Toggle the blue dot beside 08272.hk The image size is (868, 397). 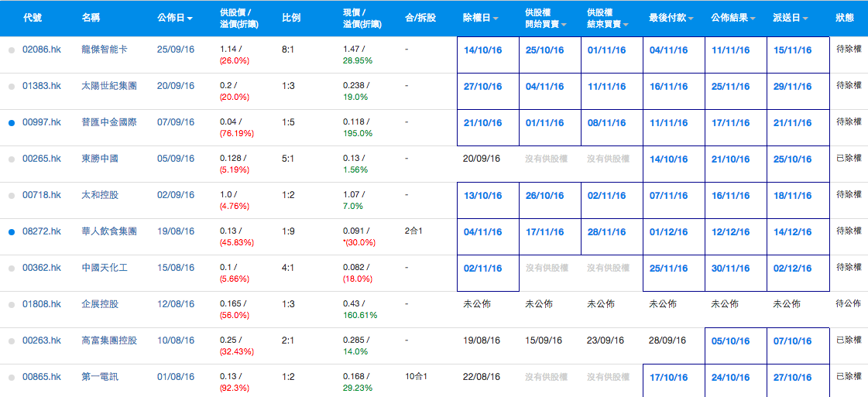pos(11,231)
